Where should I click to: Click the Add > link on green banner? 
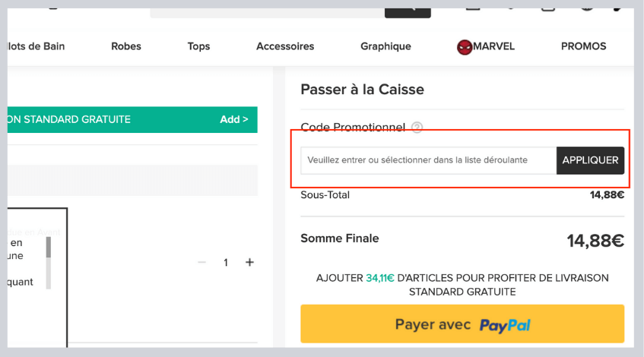point(234,119)
